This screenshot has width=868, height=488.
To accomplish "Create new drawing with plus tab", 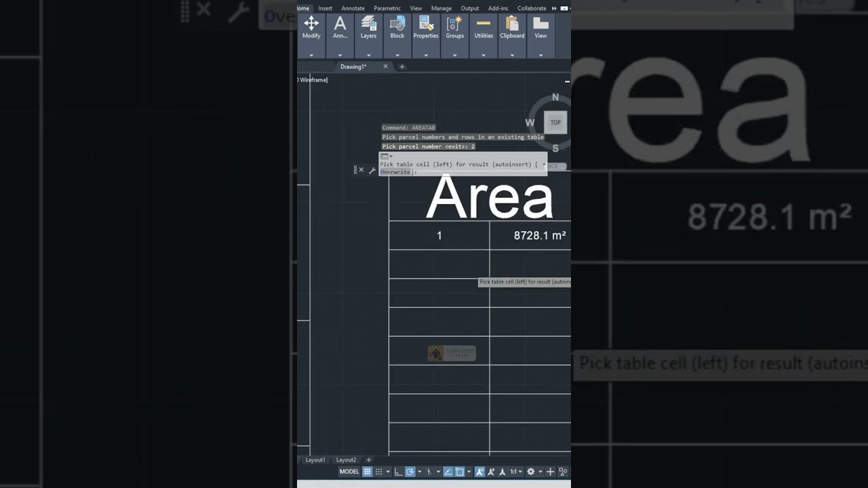I will pyautogui.click(x=402, y=66).
